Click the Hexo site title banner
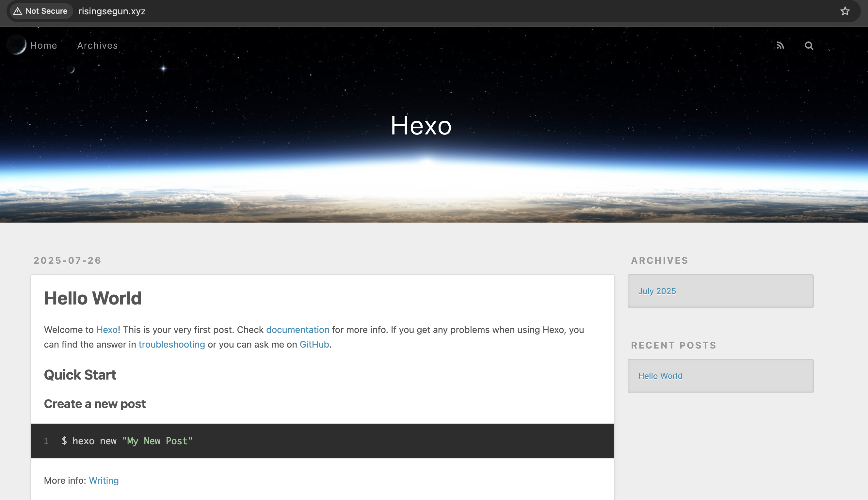868x500 pixels. [x=421, y=126]
